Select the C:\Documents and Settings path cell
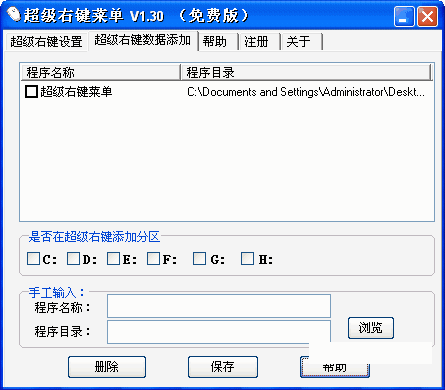The image size is (445, 390). 306,92
